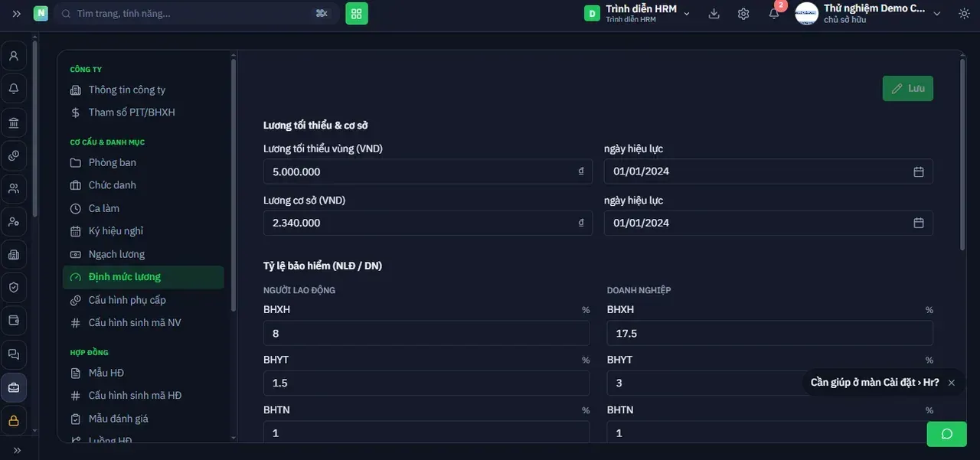
Task: Open the green chat bubble button
Action: click(x=947, y=434)
